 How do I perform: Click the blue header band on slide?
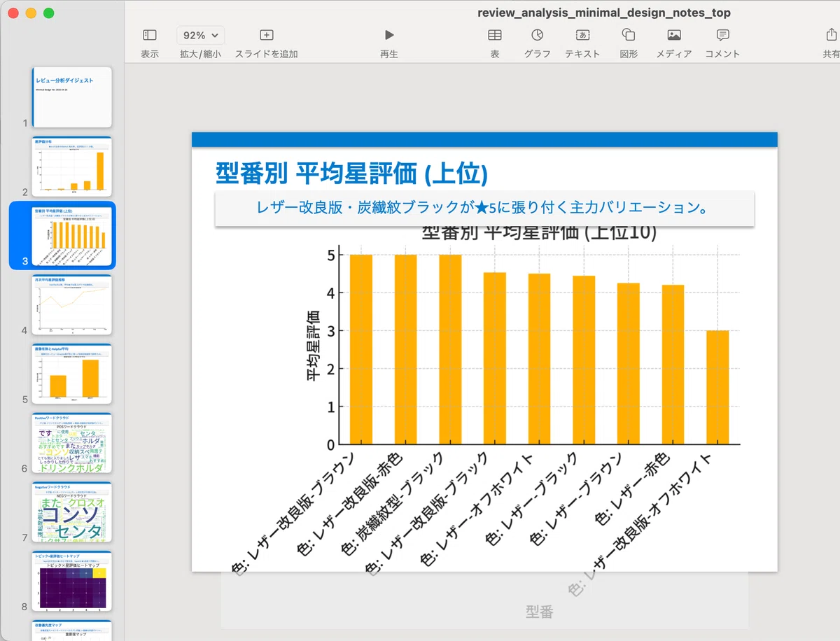click(484, 139)
